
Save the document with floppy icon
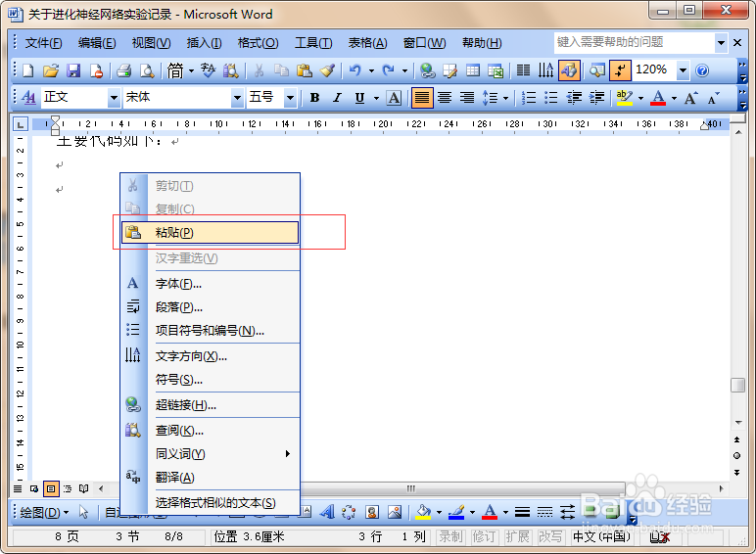pos(73,70)
